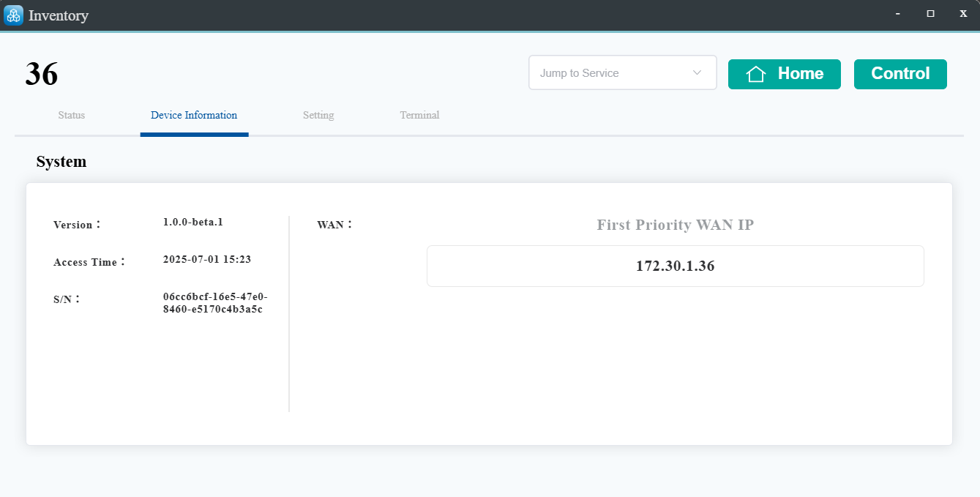The image size is (980, 497).
Task: Click the version value 1.0.0-beta.1
Action: coord(193,222)
